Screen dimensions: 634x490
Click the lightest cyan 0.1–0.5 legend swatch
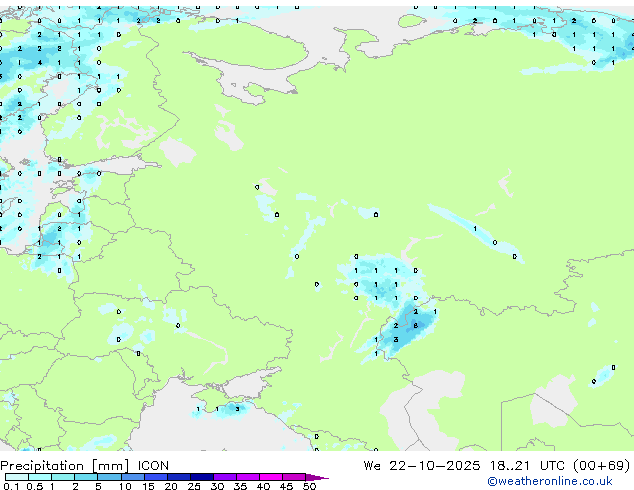17,477
